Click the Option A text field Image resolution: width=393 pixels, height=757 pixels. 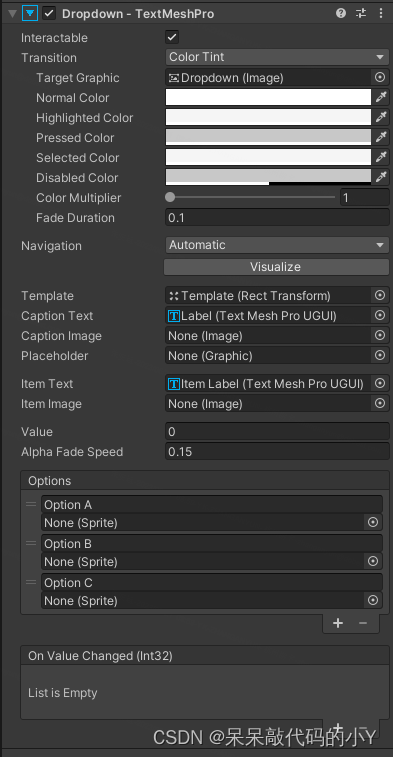[212, 505]
